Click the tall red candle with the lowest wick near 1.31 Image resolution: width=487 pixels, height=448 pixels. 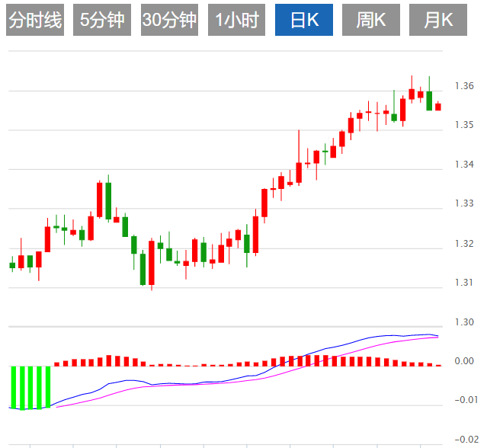[152, 263]
